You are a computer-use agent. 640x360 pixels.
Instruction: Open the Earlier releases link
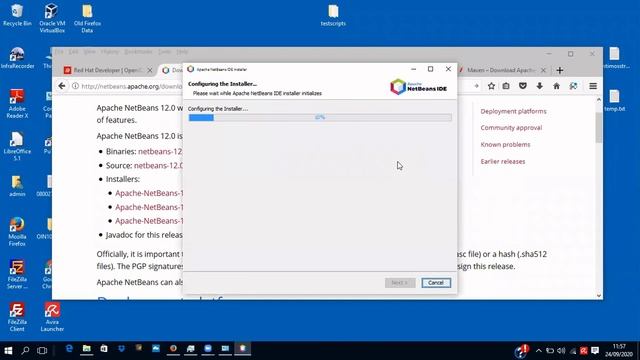point(503,161)
